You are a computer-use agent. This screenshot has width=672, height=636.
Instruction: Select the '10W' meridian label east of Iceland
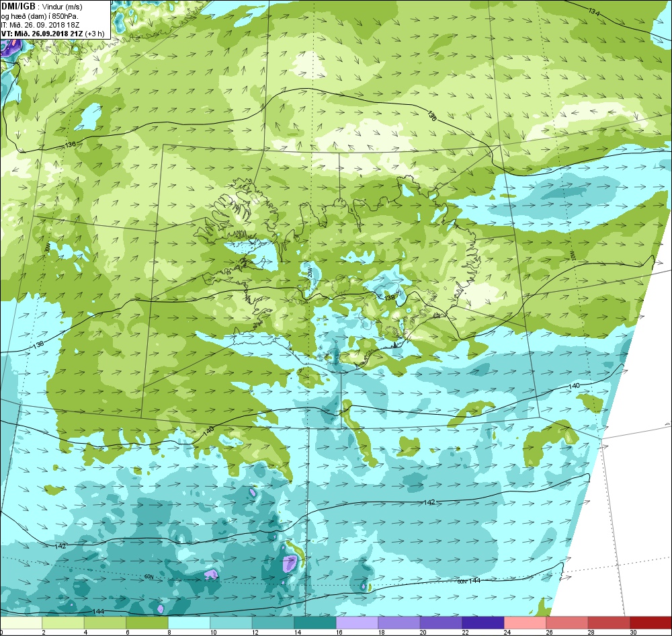[573, 255]
